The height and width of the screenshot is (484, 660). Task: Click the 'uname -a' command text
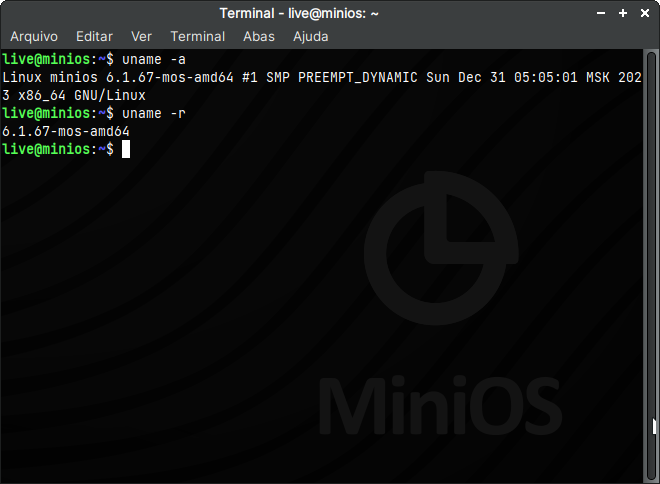[154, 59]
